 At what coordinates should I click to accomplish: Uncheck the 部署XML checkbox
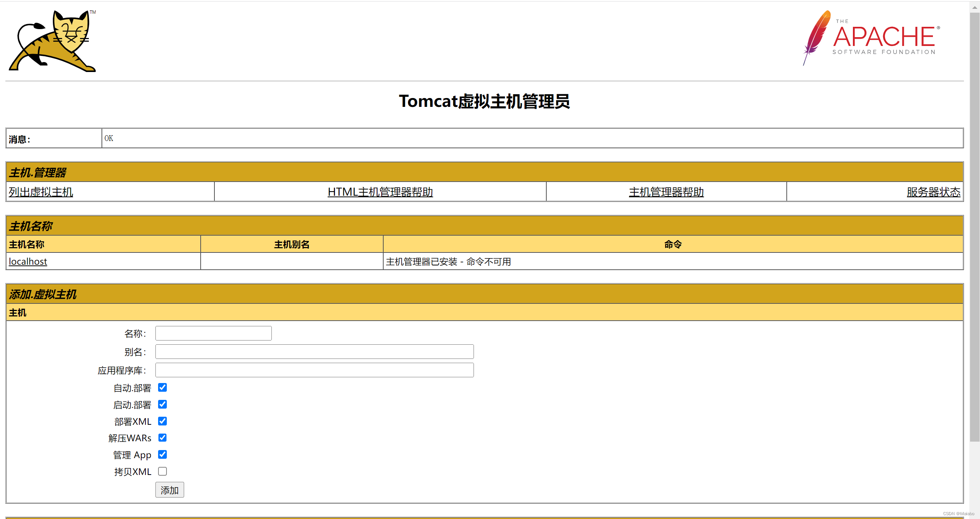(162, 421)
